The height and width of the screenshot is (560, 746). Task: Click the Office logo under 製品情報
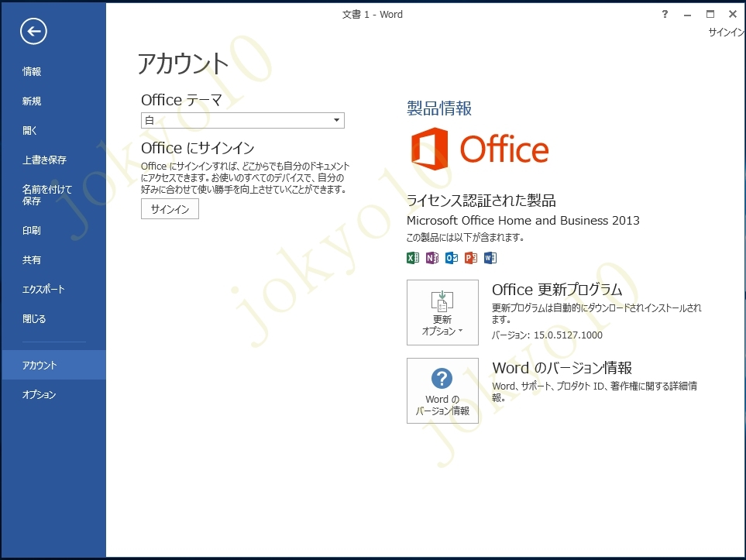point(480,149)
